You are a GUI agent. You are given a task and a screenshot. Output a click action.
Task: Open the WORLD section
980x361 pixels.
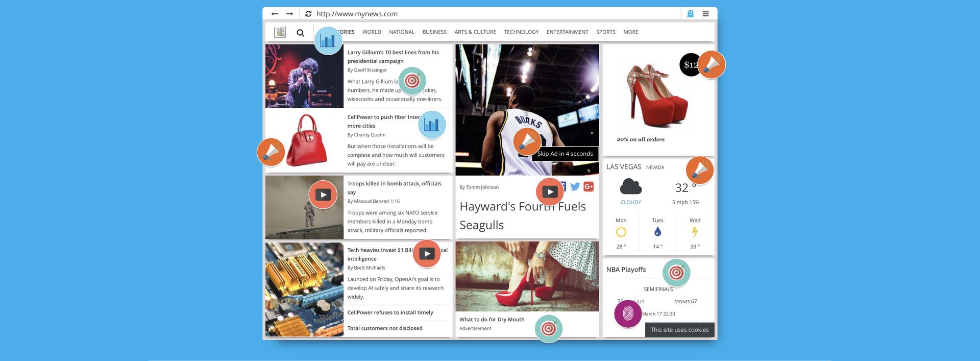pos(372,32)
